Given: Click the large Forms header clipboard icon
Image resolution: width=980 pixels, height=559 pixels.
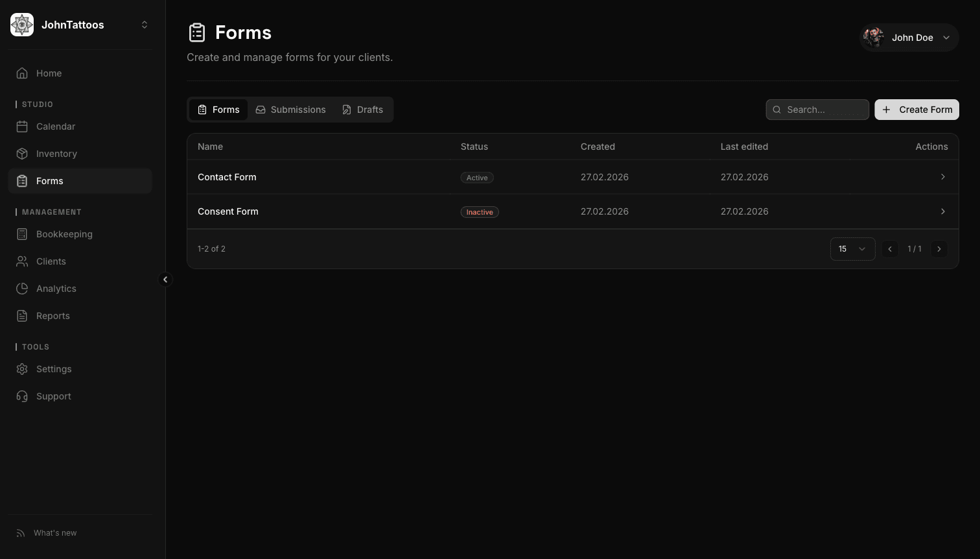Looking at the screenshot, I should click(x=197, y=32).
